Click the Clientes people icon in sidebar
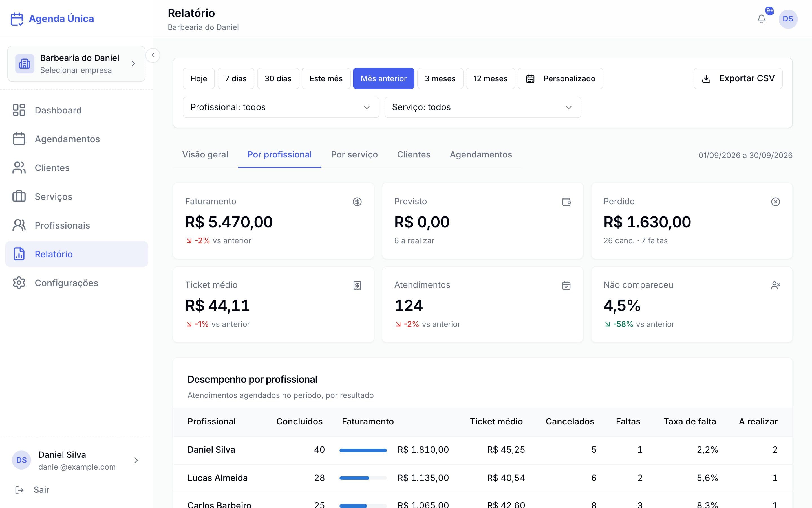 (x=19, y=168)
